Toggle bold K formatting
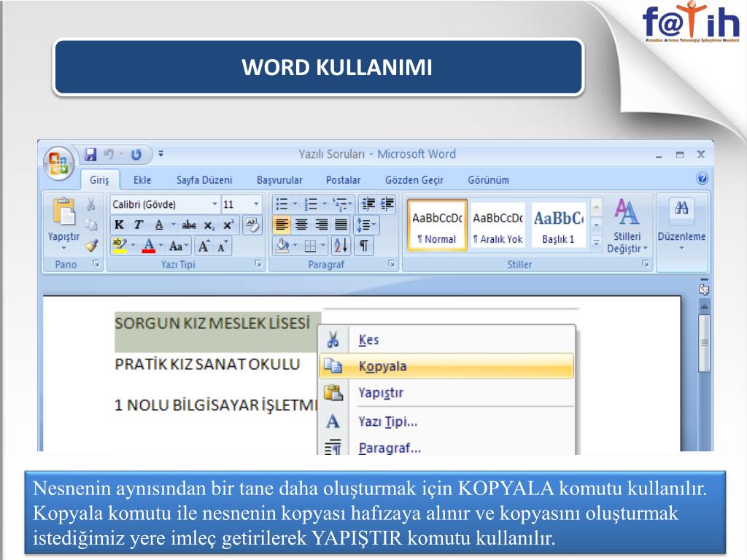The width and height of the screenshot is (747, 560). pyautogui.click(x=119, y=225)
